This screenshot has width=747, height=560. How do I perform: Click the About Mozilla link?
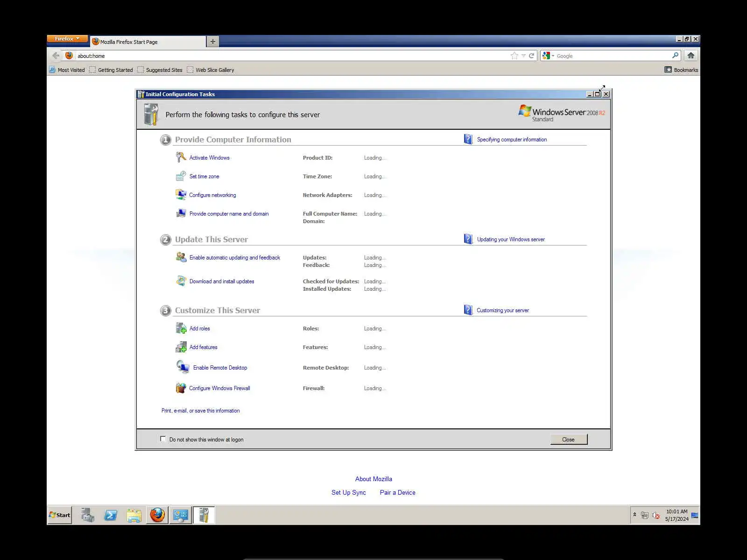373,479
